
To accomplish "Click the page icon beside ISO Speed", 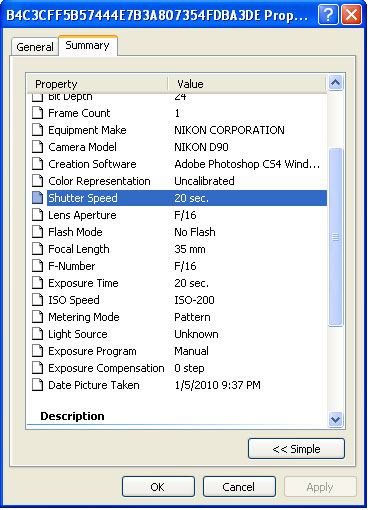I will tap(38, 300).
